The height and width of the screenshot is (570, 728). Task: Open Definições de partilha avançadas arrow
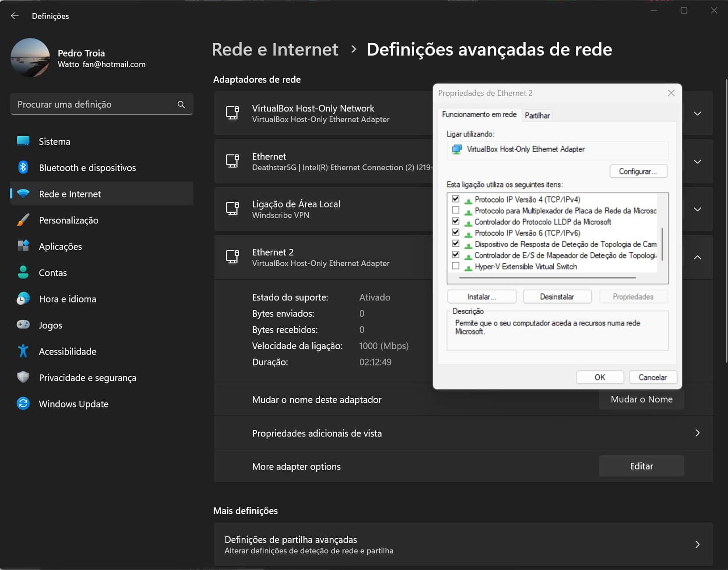[697, 545]
